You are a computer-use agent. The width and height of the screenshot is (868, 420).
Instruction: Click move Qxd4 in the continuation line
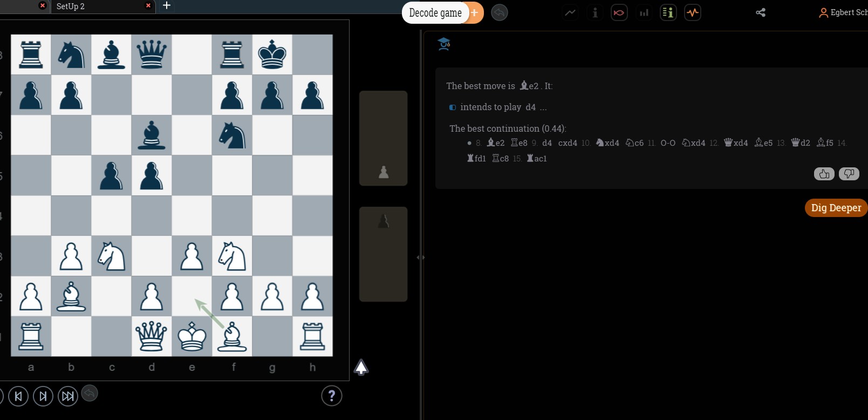point(736,143)
